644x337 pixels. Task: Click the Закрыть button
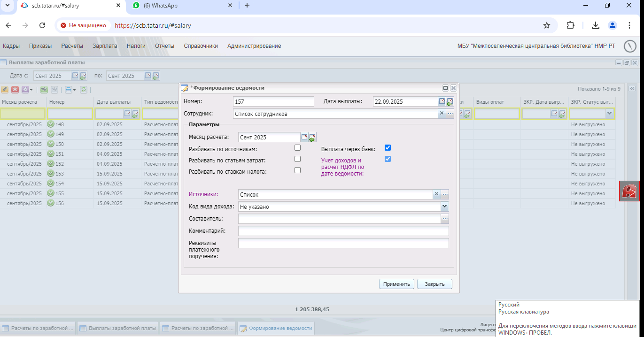pos(435,284)
